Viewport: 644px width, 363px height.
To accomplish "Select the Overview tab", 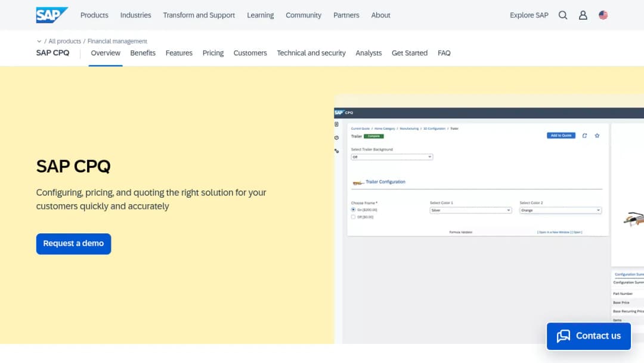I will [x=106, y=53].
